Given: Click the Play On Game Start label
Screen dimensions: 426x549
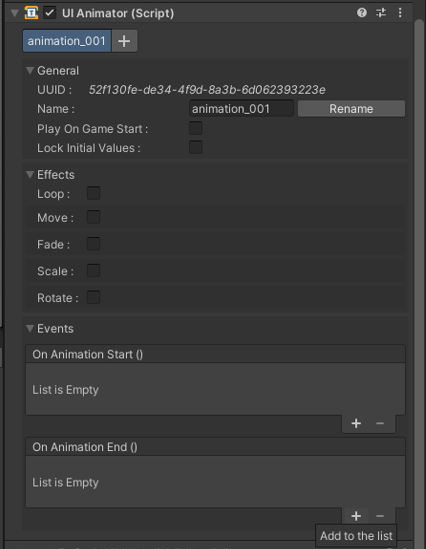Looking at the screenshot, I should point(92,129).
